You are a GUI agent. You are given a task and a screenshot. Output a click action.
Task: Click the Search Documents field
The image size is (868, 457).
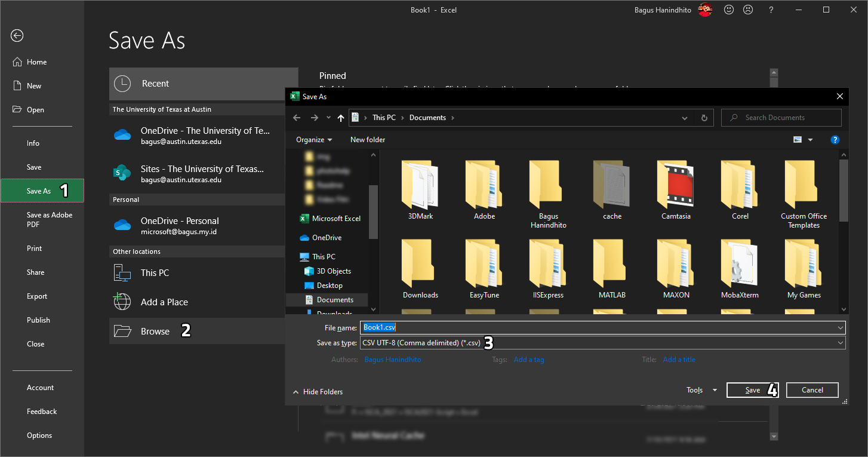[781, 118]
